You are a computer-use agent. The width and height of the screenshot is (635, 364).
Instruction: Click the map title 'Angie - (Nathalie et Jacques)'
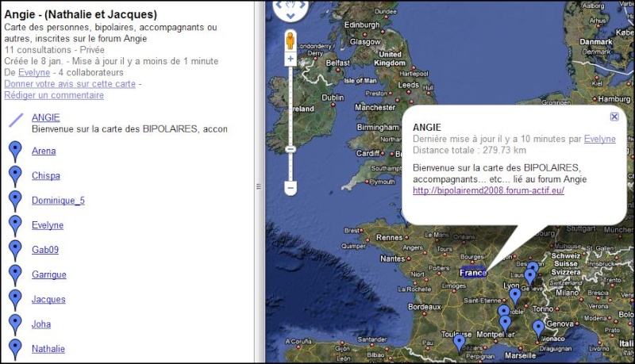tap(81, 14)
